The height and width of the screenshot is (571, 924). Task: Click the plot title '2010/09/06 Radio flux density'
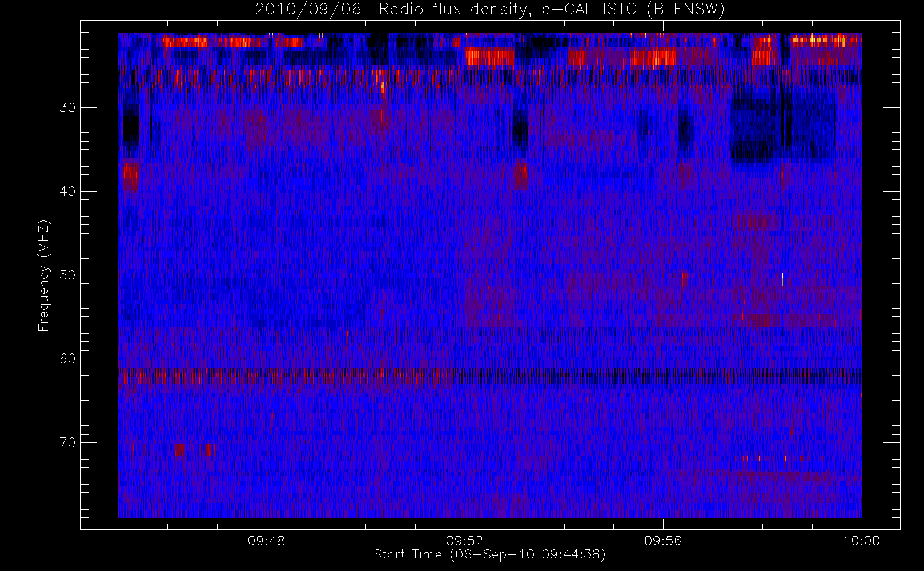click(490, 10)
